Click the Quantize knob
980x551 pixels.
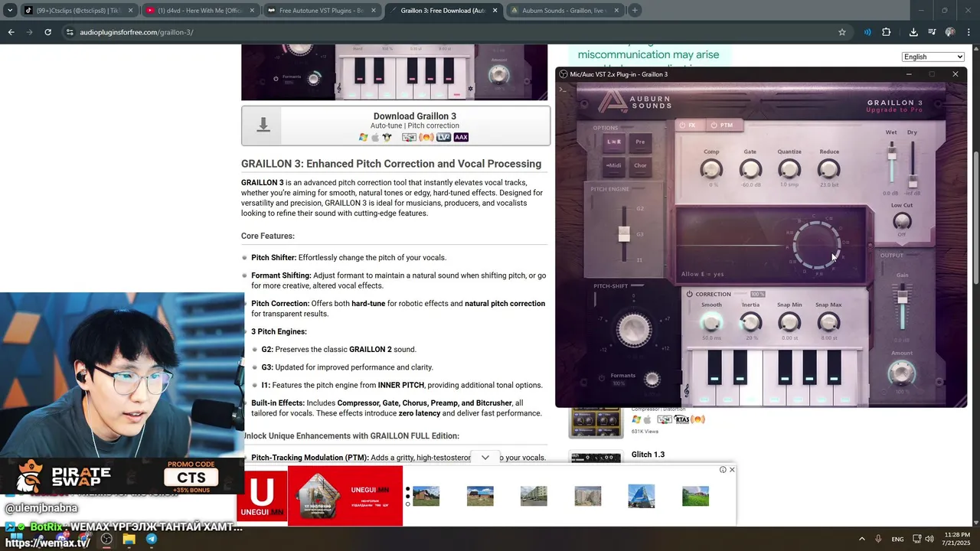click(x=789, y=169)
